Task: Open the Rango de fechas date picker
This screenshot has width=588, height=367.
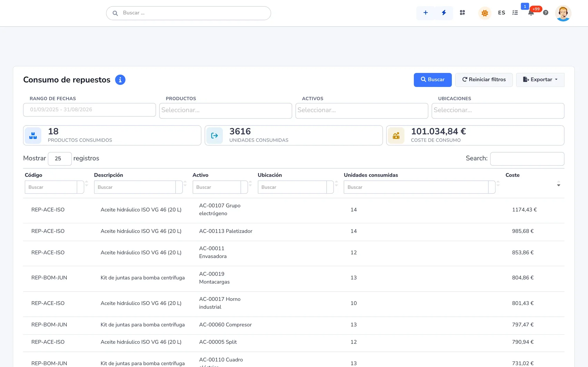Action: (89, 110)
